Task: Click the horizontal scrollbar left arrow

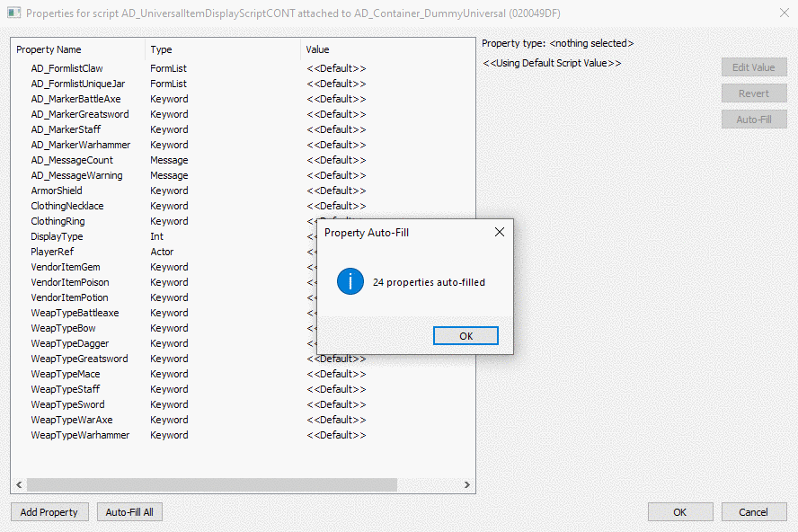Action: (19, 484)
